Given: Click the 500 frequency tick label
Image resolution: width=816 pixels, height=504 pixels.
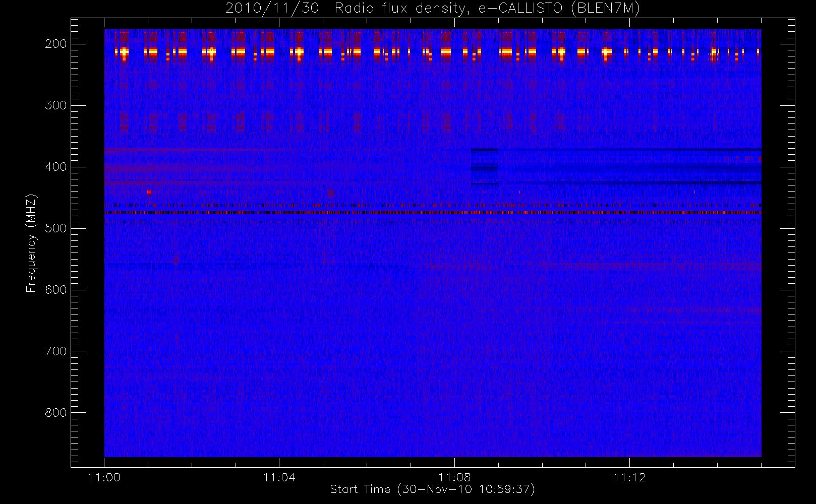Looking at the screenshot, I should [x=56, y=228].
